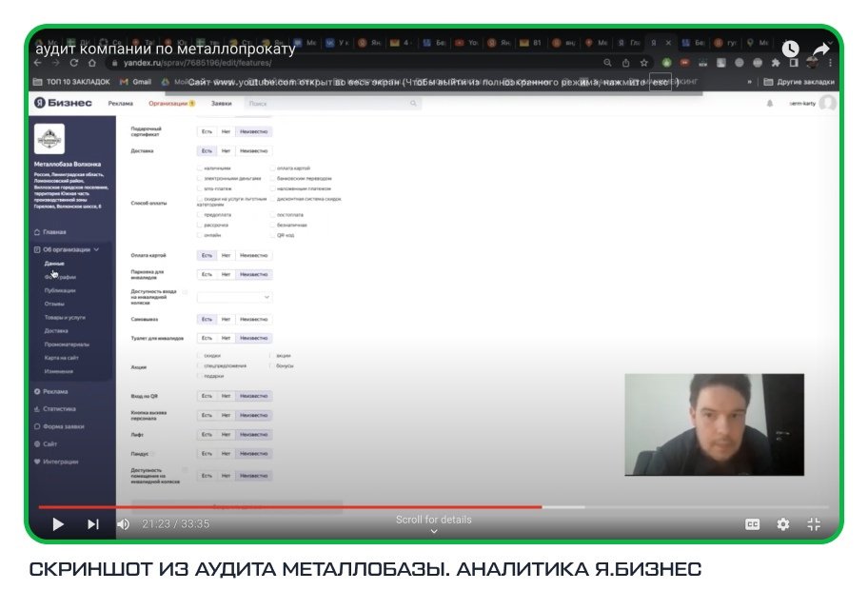Viewport: 868px width, 610px height.
Task: Set Самовывоз to Нет
Action: [226, 320]
